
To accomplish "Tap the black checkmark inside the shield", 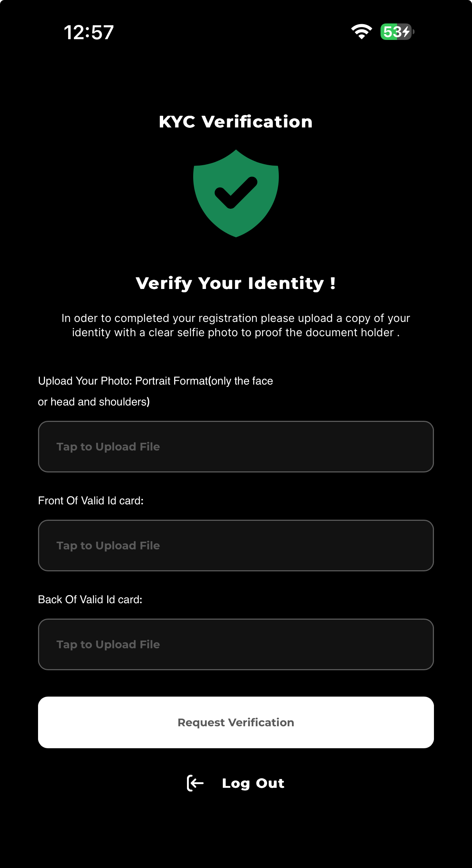I will point(236,193).
